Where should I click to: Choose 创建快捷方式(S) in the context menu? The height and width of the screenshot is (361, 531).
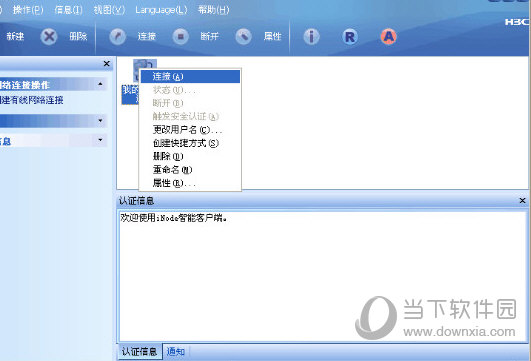[190, 143]
